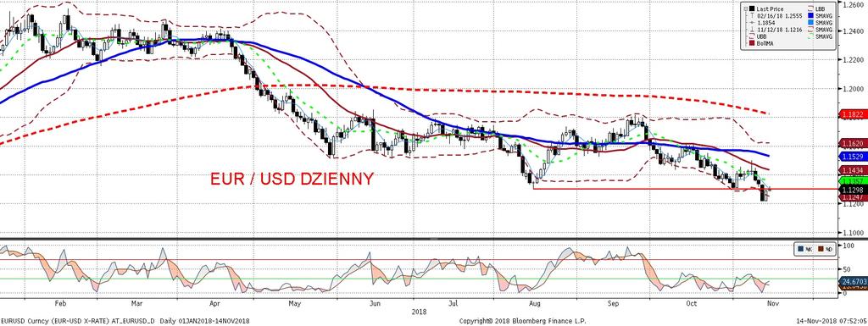Click the Aug month label

click(534, 303)
